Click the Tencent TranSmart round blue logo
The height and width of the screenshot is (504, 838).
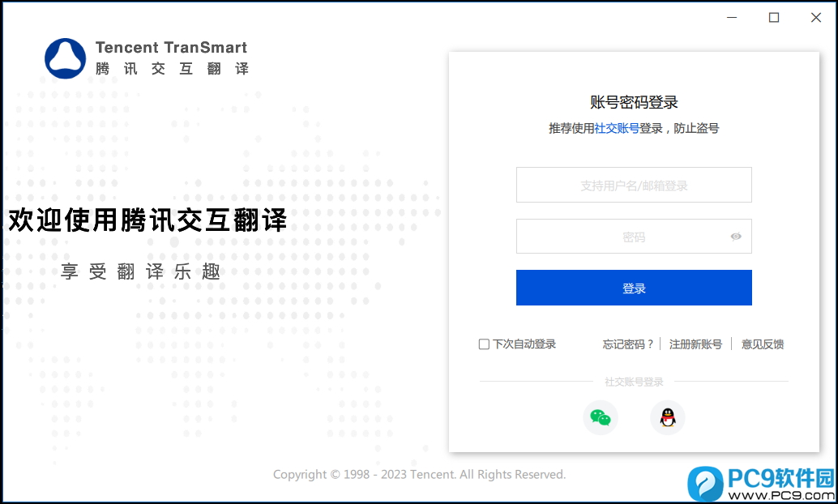click(65, 58)
